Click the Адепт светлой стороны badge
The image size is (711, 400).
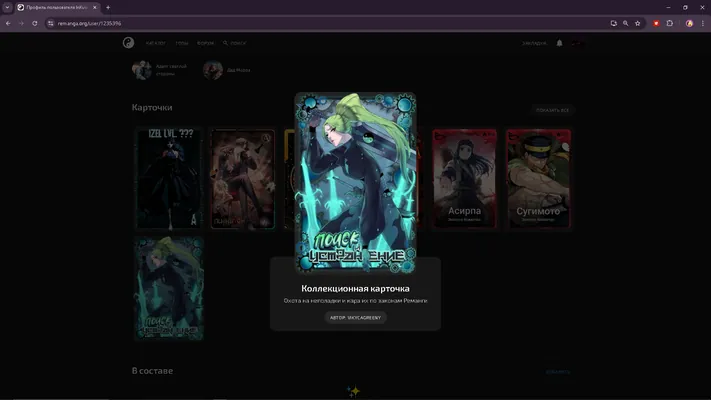[160, 70]
